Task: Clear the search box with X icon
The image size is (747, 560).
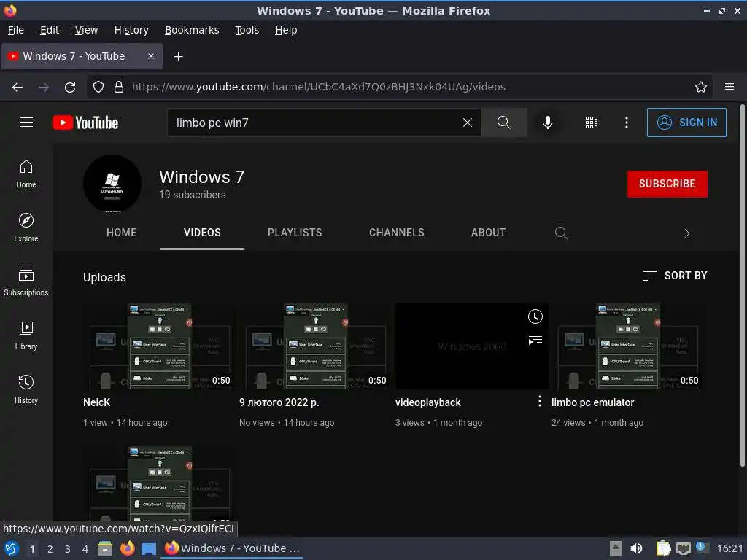Action: click(468, 122)
